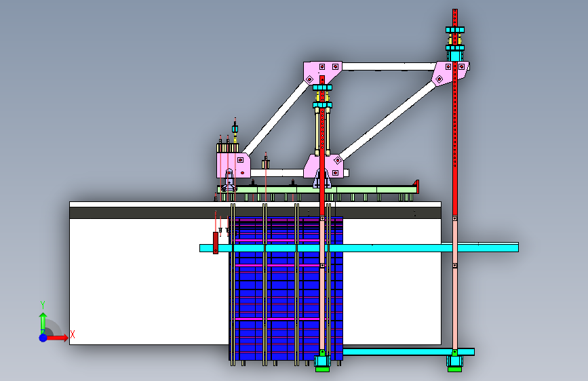Click the "X" label on the triad
Image resolution: width=588 pixels, height=381 pixels.
coord(73,334)
